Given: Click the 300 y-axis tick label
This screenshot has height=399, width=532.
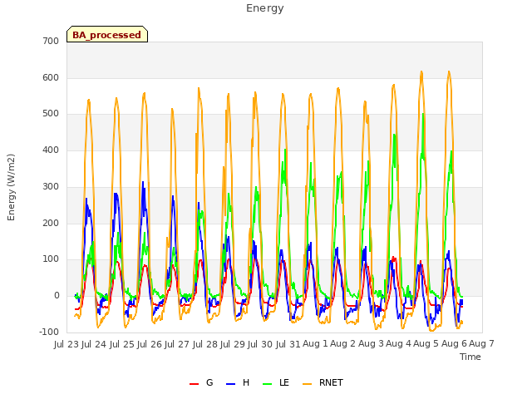Looking at the screenshot, I should [51, 186].
